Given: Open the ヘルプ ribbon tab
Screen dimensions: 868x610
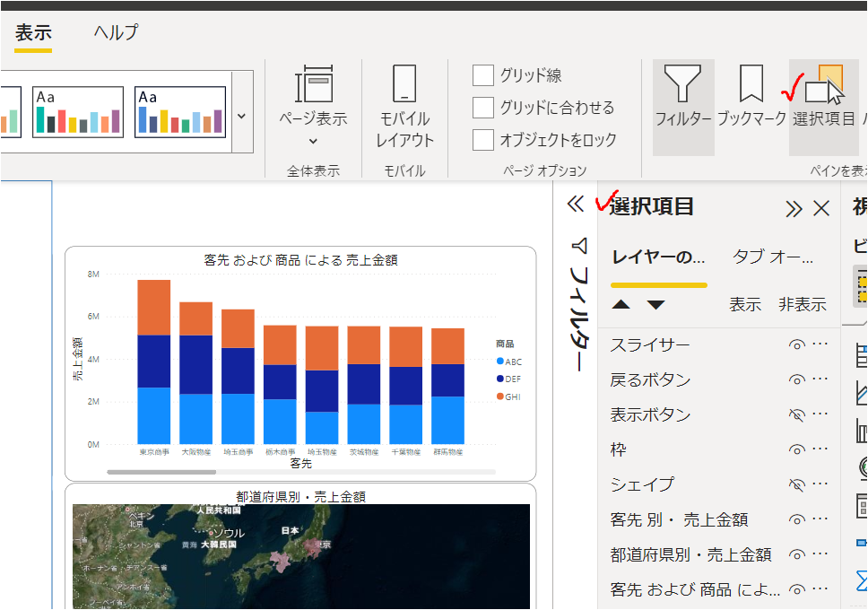Looking at the screenshot, I should tap(117, 33).
